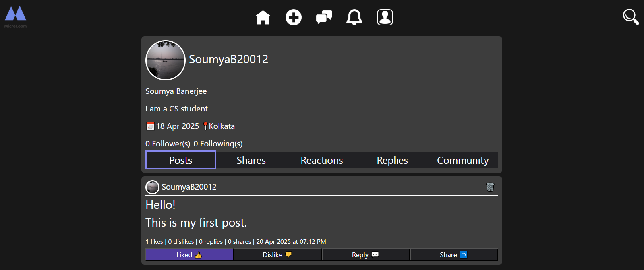Delete the post using trash icon
Viewport: 644px width, 270px height.
490,187
